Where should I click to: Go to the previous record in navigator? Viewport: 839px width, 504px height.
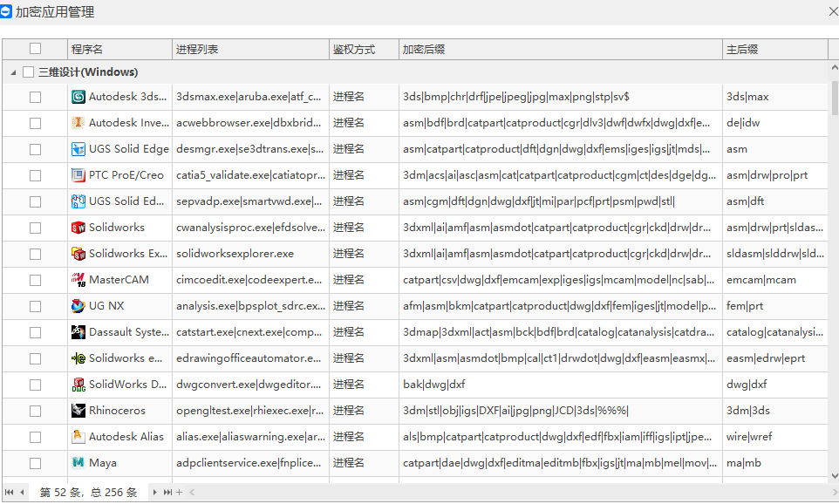pyautogui.click(x=22, y=493)
